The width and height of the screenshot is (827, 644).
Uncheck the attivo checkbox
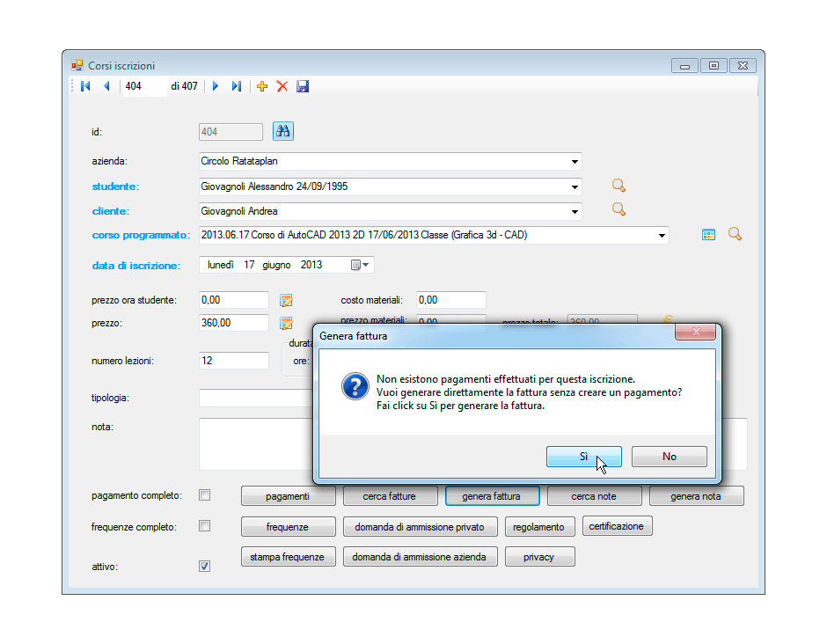coord(205,566)
